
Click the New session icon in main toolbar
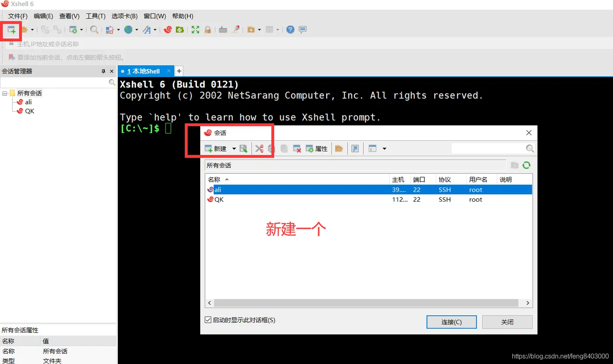(11, 30)
